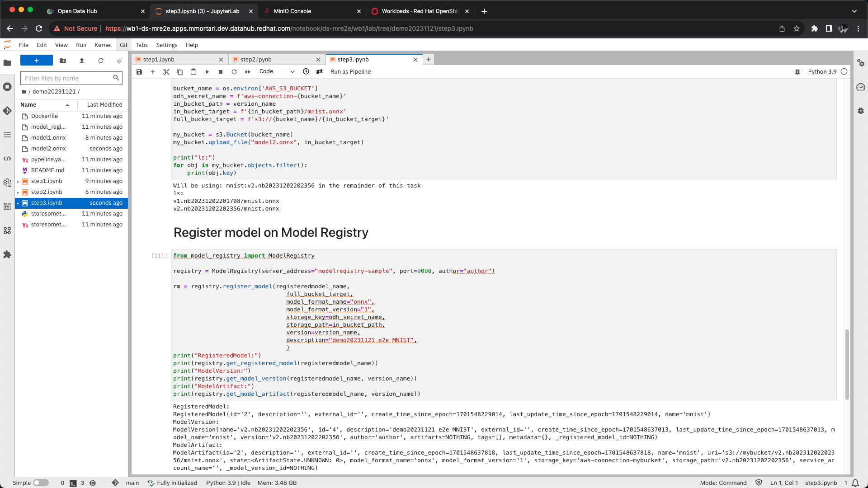Viewport: 868px width, 488px height.
Task: Toggle the Simple interface mode switch
Action: click(41, 483)
